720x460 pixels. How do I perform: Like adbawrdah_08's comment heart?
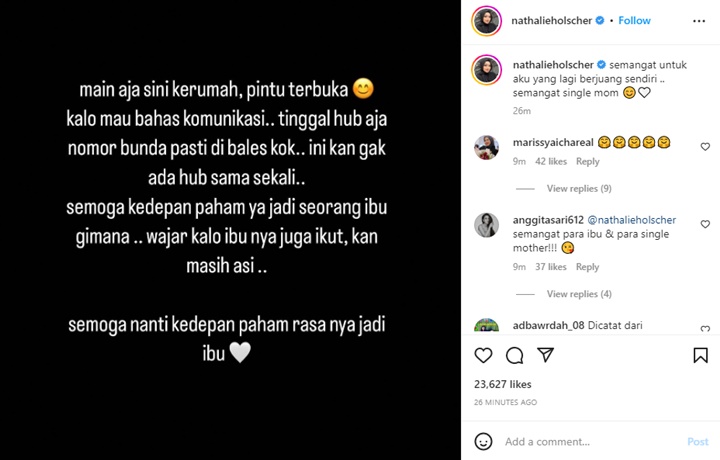coord(705,328)
